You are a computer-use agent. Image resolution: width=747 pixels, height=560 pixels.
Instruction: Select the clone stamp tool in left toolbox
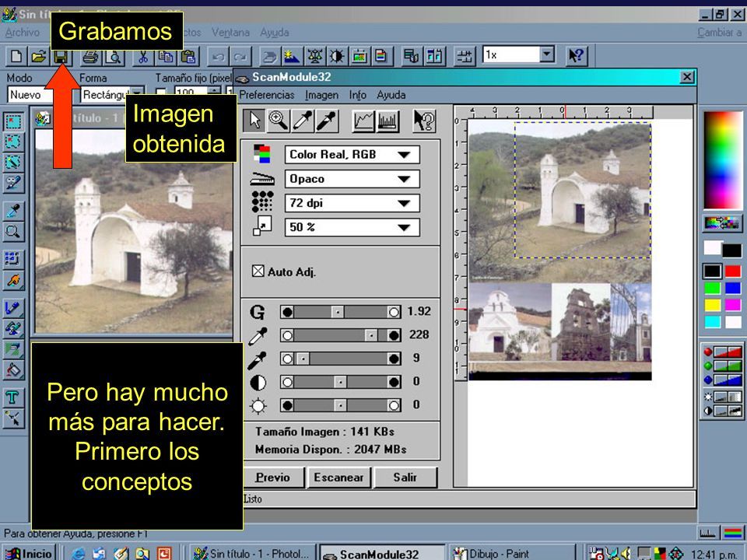click(x=13, y=328)
